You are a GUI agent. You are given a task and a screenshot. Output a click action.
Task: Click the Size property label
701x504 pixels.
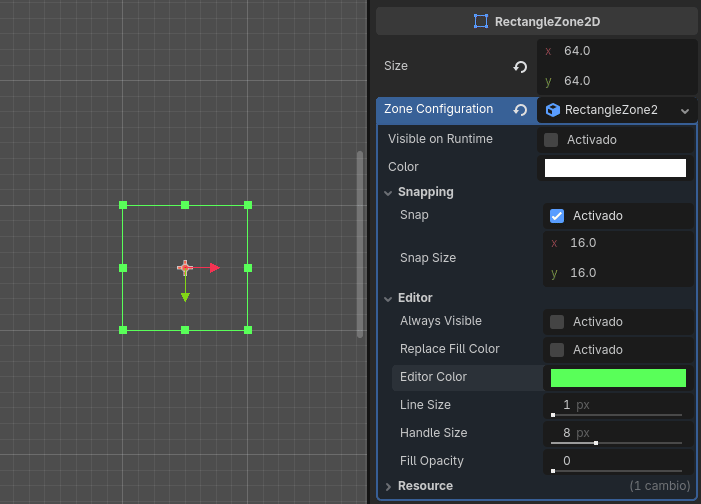click(396, 66)
